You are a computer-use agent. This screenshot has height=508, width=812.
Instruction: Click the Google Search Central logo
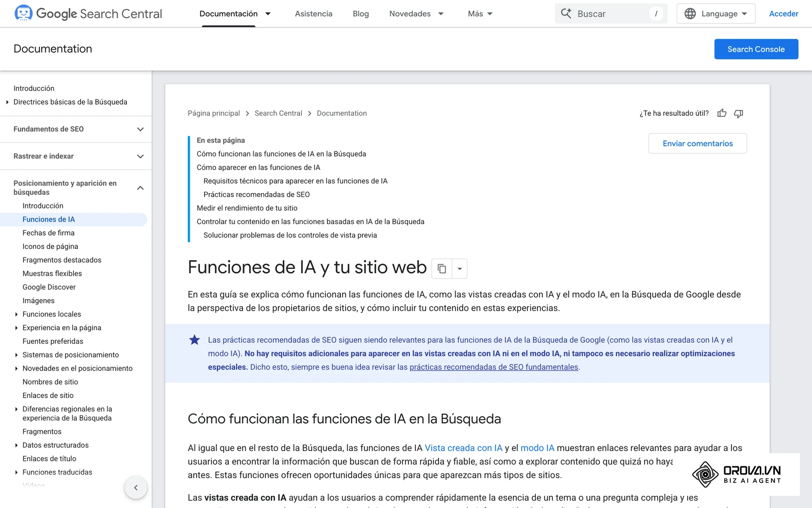point(88,14)
